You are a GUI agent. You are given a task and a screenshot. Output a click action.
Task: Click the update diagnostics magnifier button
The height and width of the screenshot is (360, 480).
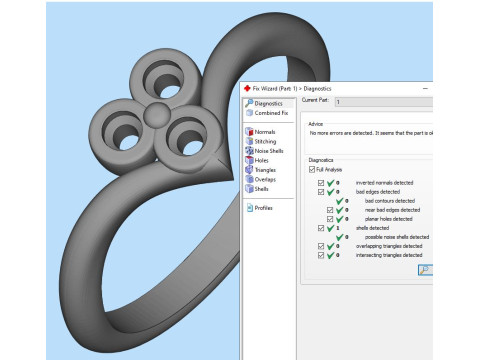425,270
